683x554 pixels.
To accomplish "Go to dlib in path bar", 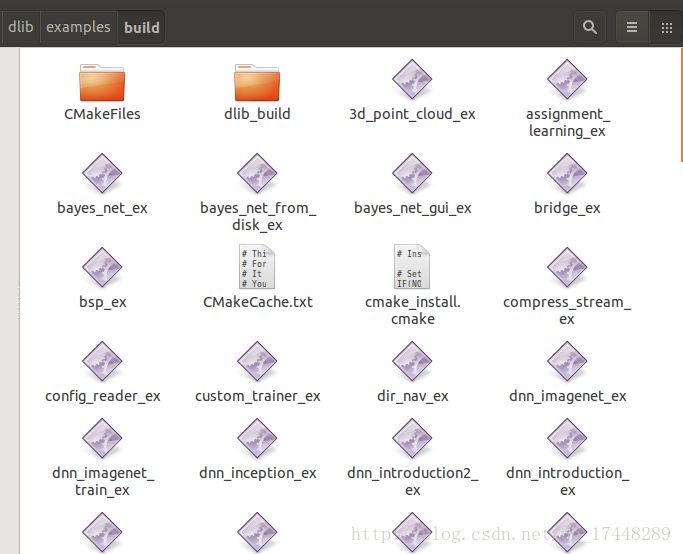I will (20, 27).
